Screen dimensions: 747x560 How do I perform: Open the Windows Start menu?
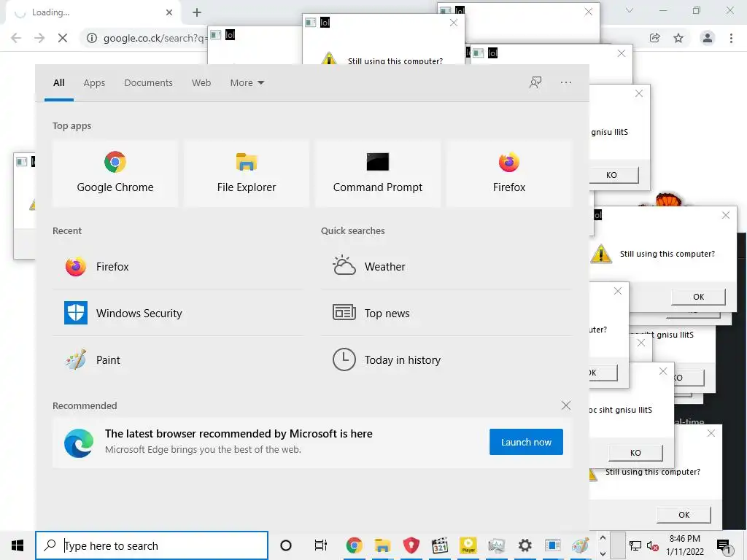pyautogui.click(x=18, y=545)
